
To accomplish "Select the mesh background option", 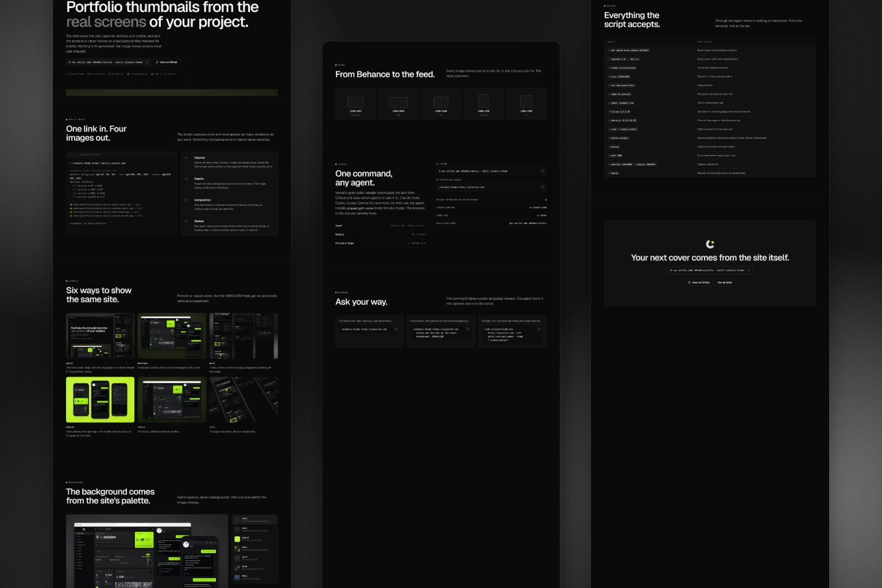I will click(254, 548).
